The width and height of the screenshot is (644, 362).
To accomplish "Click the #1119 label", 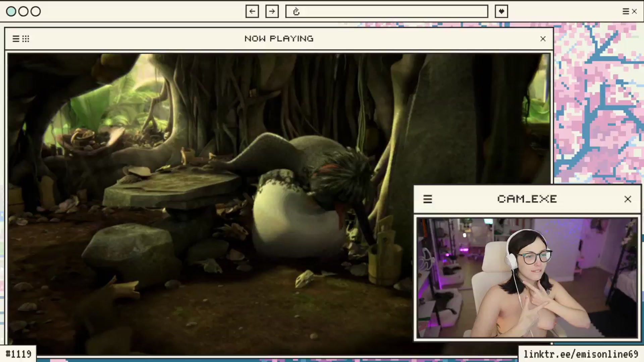I will pyautogui.click(x=18, y=354).
